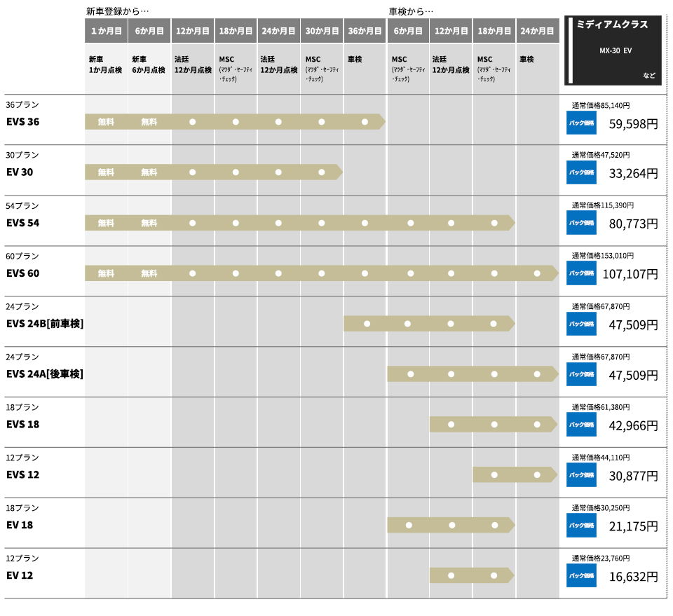The image size is (673, 616).
Task: Click the blue パック価格 badge for EVS 60
Action: [x=581, y=273]
